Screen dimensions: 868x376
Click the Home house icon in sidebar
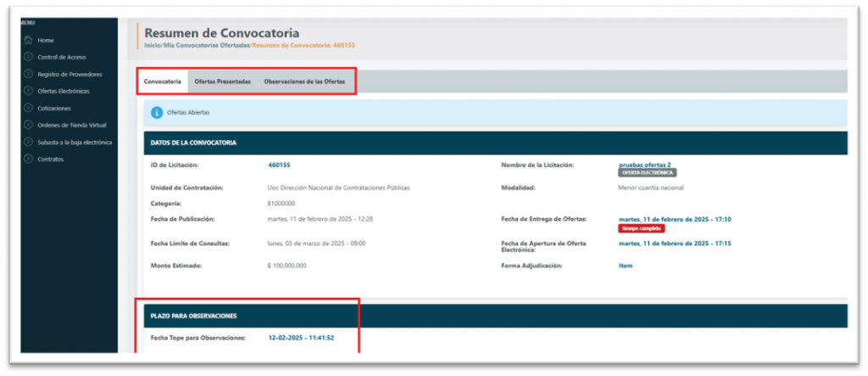[28, 40]
